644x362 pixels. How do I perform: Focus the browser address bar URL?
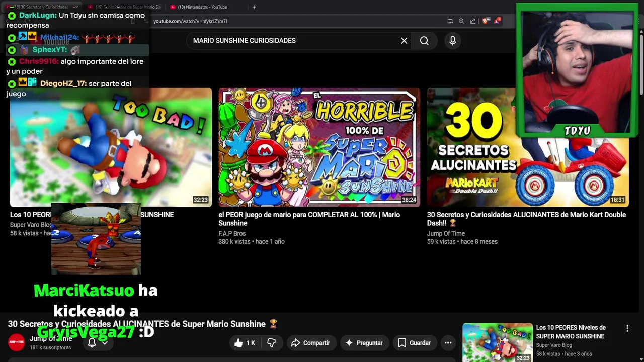tap(190, 21)
